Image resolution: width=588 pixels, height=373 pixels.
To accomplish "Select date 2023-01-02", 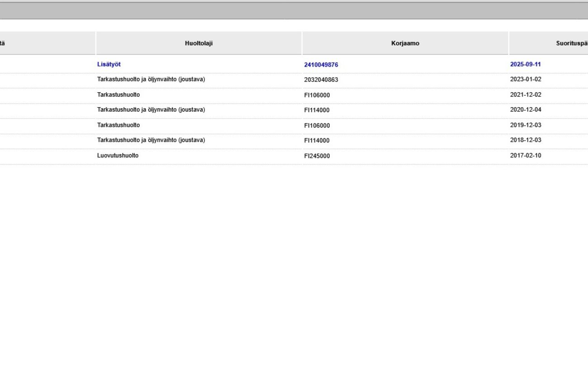I will coord(526,80).
